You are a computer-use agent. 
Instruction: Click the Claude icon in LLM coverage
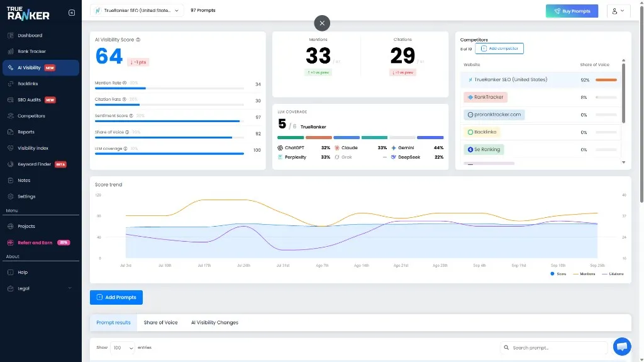pyautogui.click(x=337, y=148)
